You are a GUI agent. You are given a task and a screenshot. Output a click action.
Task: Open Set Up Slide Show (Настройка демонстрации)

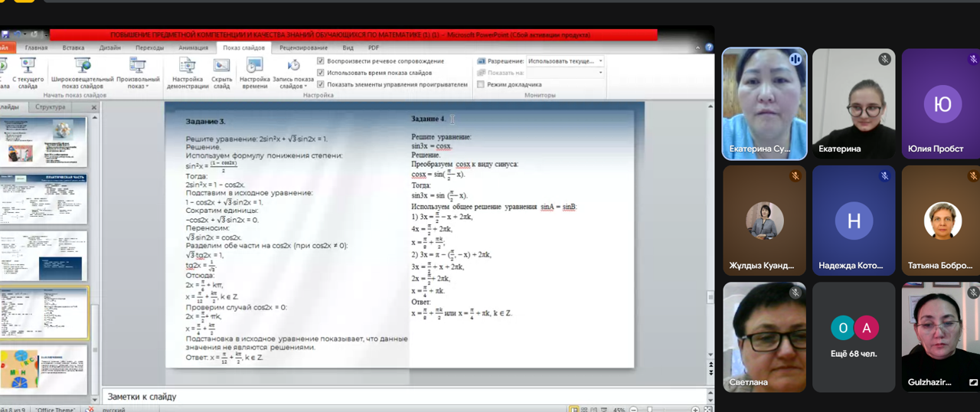click(x=188, y=71)
